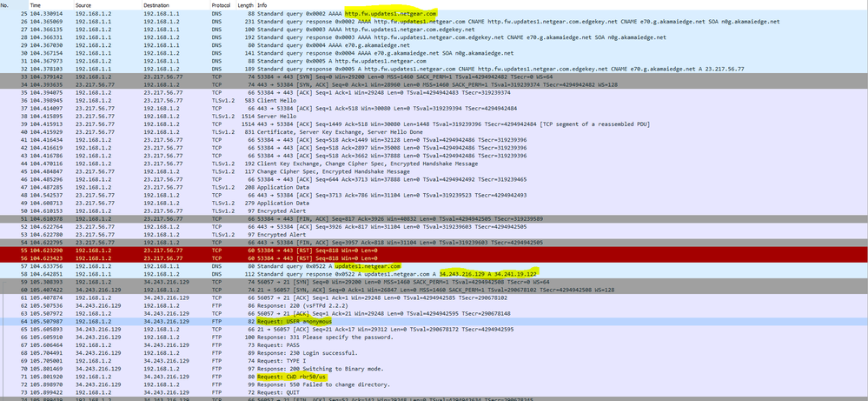Select packet 32 response with A 23.217.56.77
Image resolution: width=868 pixels, height=401 pixels.
(x=434, y=70)
